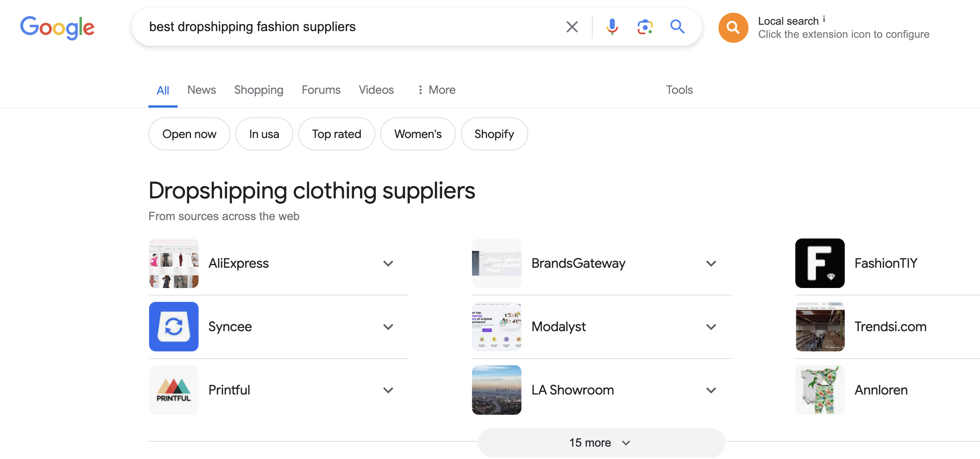Expand the Printful entry chevron
980x459 pixels.
point(388,390)
